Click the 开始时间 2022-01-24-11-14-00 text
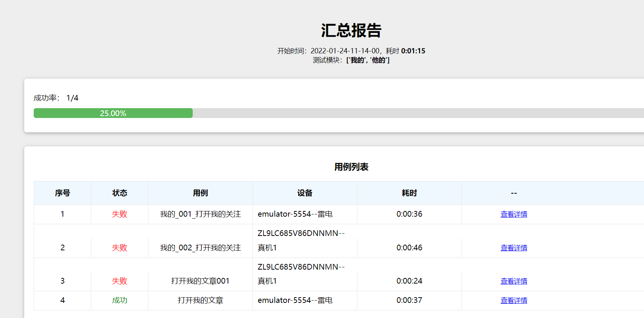This screenshot has height=318, width=644. click(328, 51)
